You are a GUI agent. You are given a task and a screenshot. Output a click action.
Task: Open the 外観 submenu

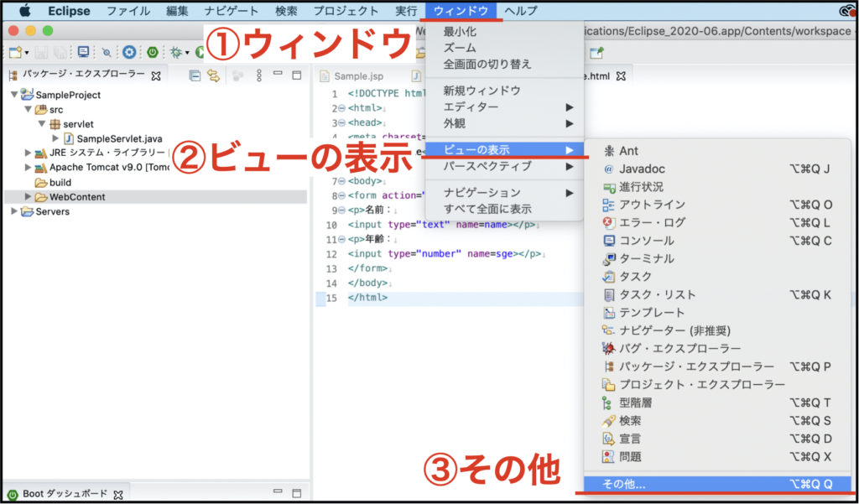(505, 124)
